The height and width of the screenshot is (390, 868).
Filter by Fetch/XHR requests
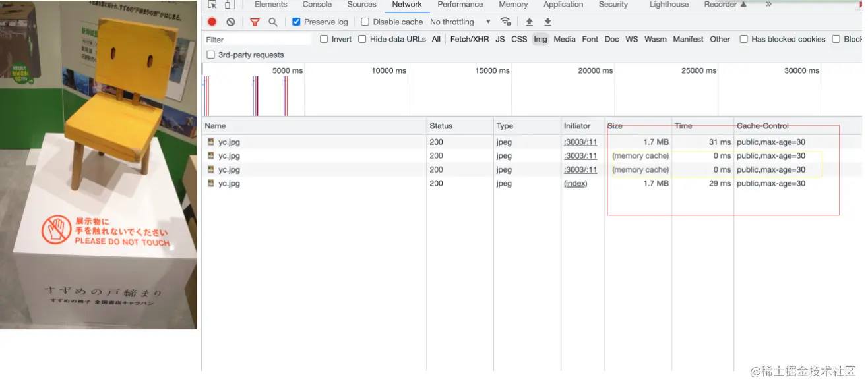470,39
